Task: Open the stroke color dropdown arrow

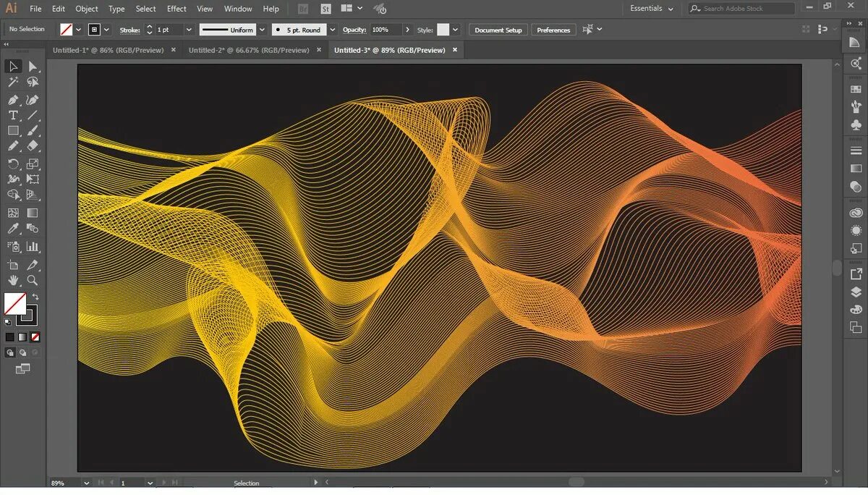Action: click(x=106, y=30)
